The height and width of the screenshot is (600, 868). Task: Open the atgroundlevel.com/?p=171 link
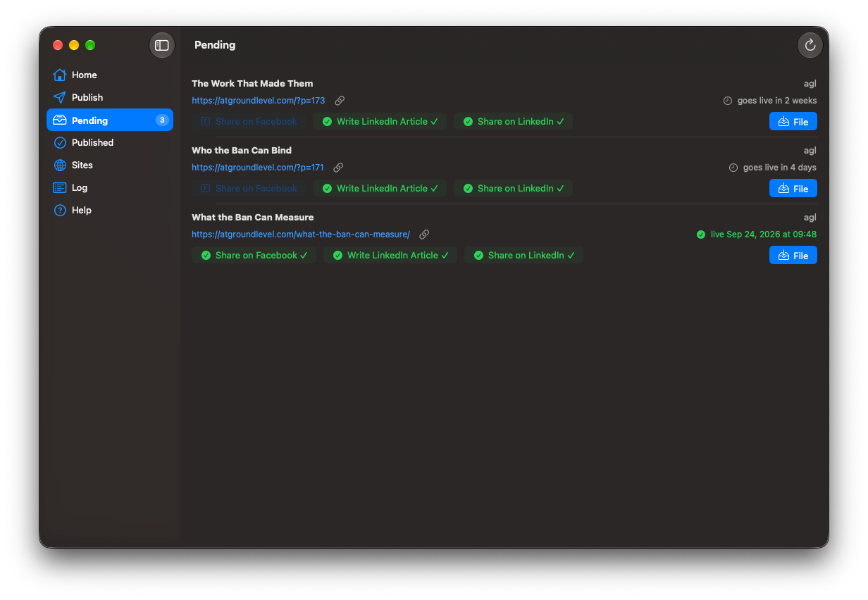point(258,168)
